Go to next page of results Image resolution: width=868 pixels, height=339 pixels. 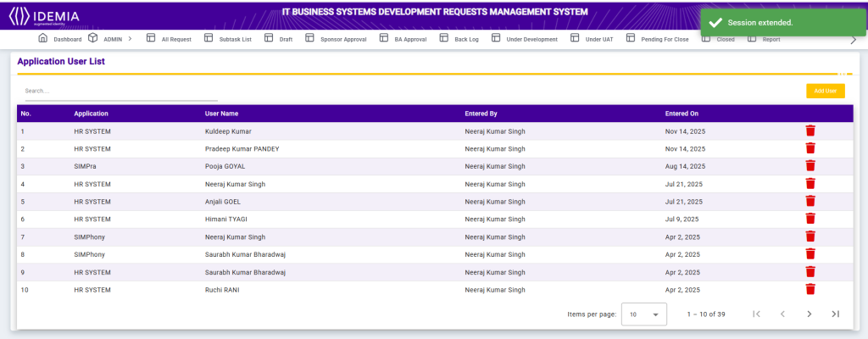809,314
